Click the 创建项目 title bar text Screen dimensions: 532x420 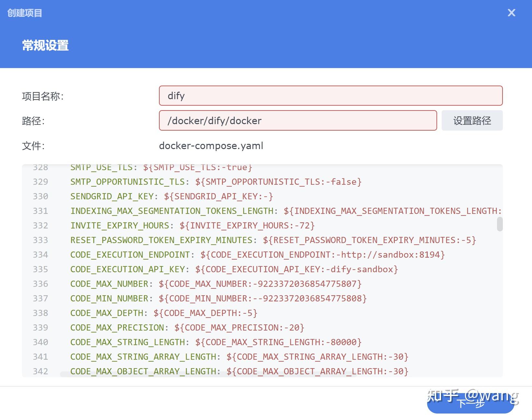click(25, 13)
